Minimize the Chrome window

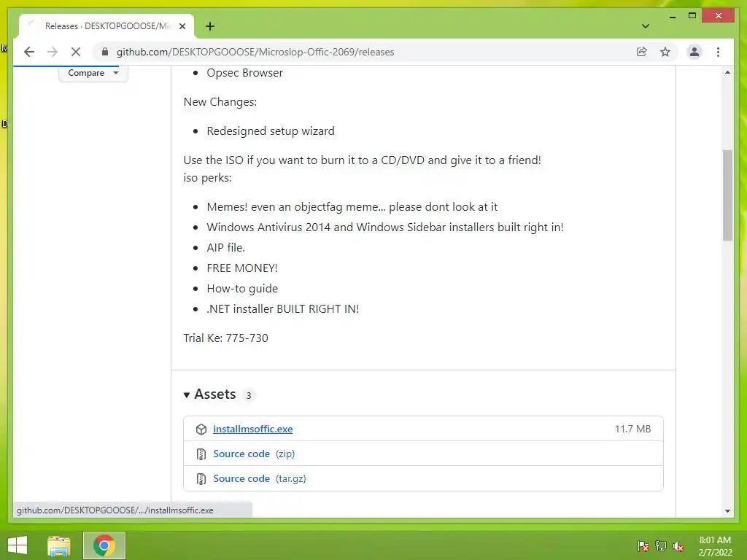click(x=672, y=16)
